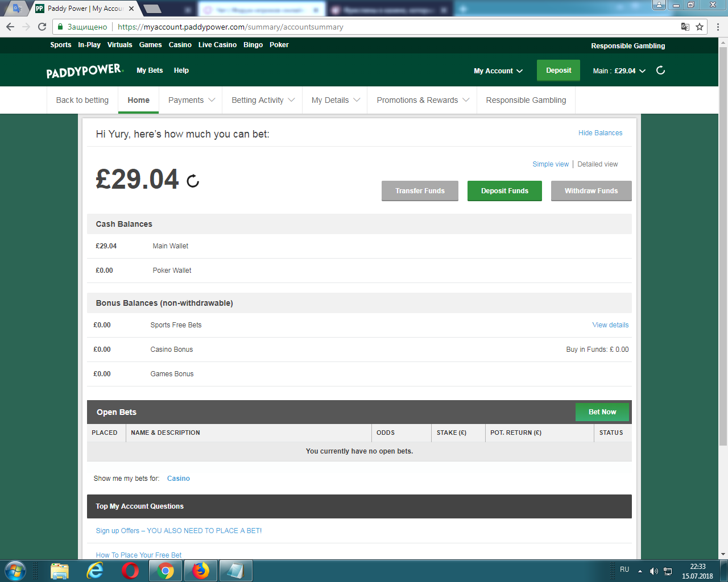Click the browser back arrow
Screen dimensions: 728x582
tap(10, 27)
